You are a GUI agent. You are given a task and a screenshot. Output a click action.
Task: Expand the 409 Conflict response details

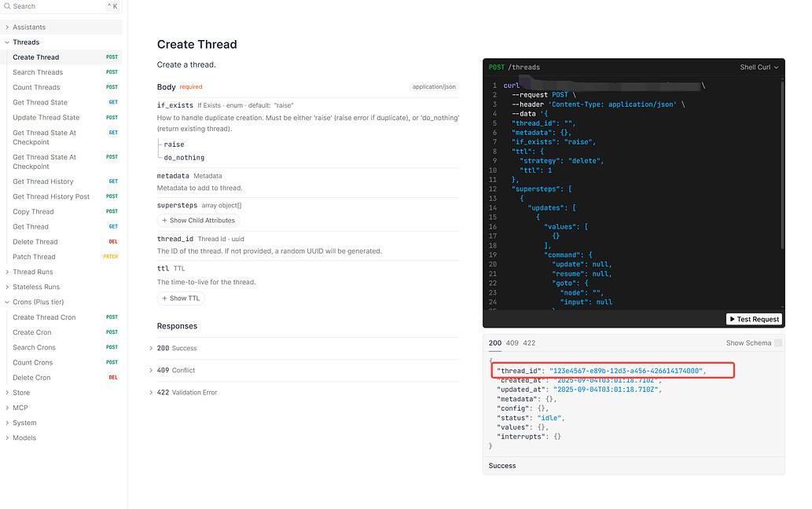pyautogui.click(x=176, y=370)
